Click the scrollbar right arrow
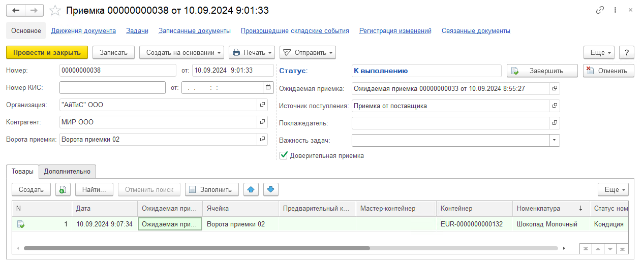This screenshot has width=644, height=265. (x=564, y=248)
